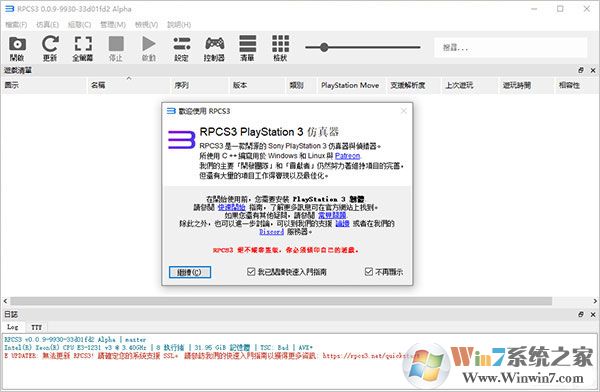Open the Forum (論壇) link
Viewport: 600px width, 392px height.
click(x=342, y=223)
